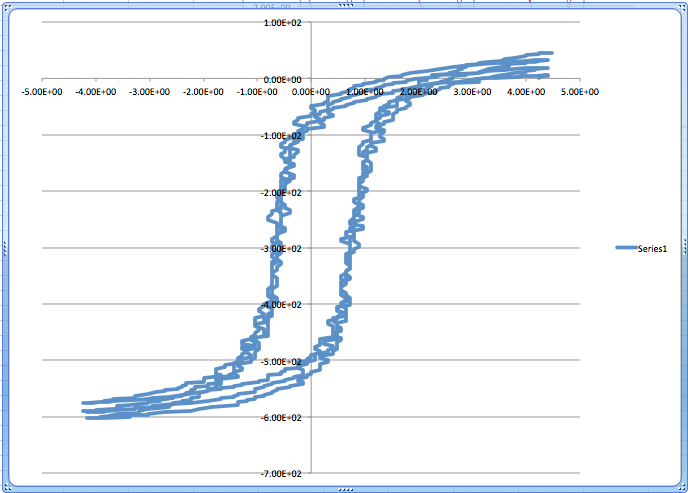
Task: Click the 0.00E+00 label on vertical axis
Action: click(x=285, y=79)
